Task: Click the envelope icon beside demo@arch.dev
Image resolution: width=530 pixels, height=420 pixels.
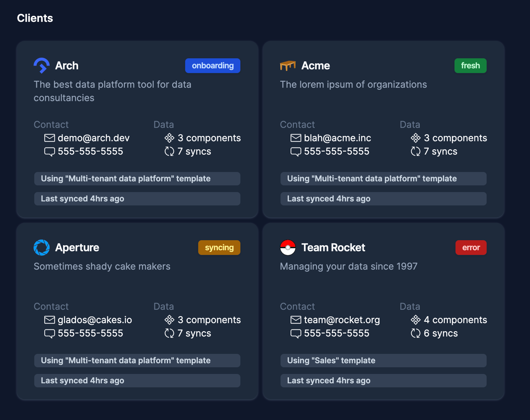Action: click(x=50, y=138)
